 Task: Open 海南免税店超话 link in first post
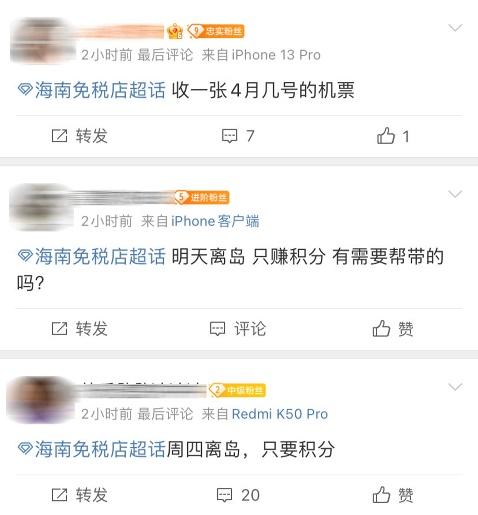pos(92,90)
